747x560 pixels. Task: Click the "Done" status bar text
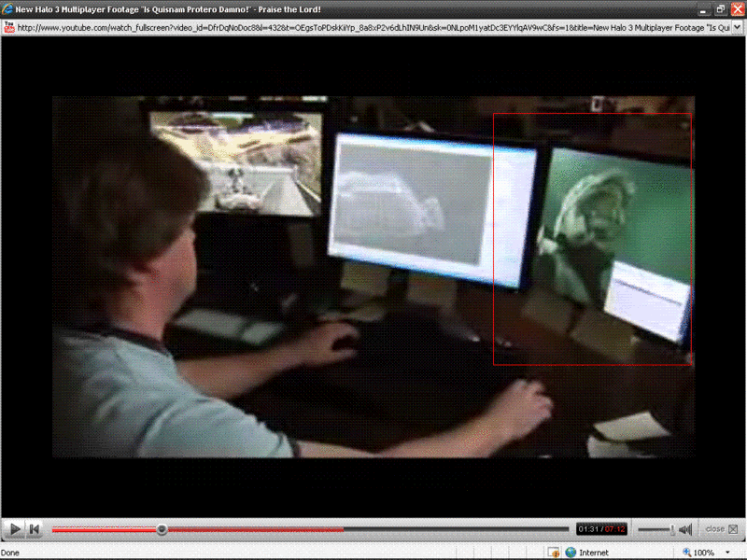10,553
